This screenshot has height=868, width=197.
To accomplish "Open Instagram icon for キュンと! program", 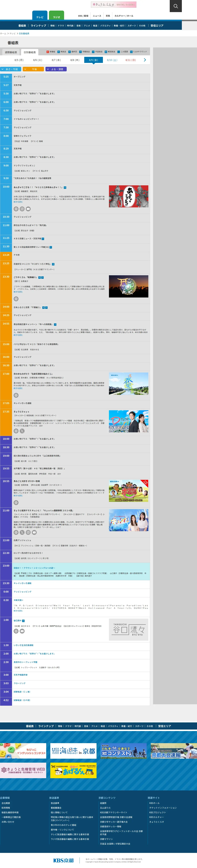I will pyautogui.click(x=28, y=532).
